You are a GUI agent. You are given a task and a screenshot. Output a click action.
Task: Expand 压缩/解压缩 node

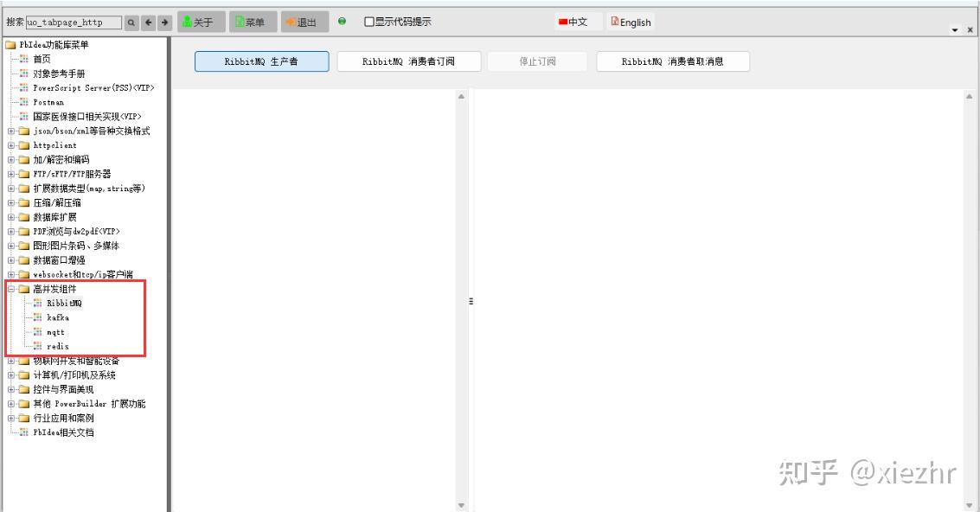click(x=10, y=203)
